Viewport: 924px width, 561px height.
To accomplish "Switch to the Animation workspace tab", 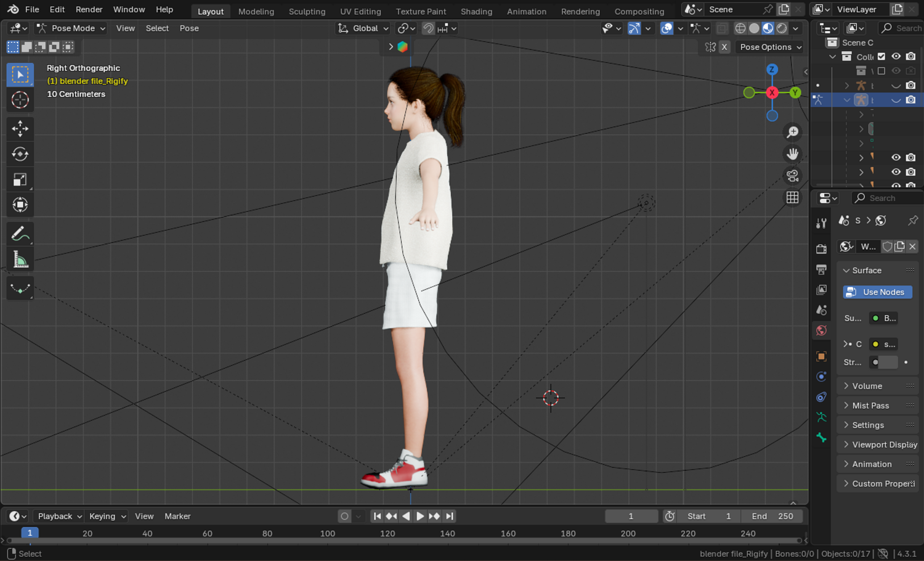I will tap(527, 11).
